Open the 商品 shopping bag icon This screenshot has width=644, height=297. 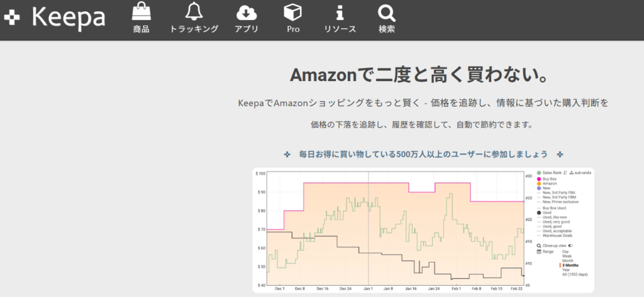[x=142, y=11]
